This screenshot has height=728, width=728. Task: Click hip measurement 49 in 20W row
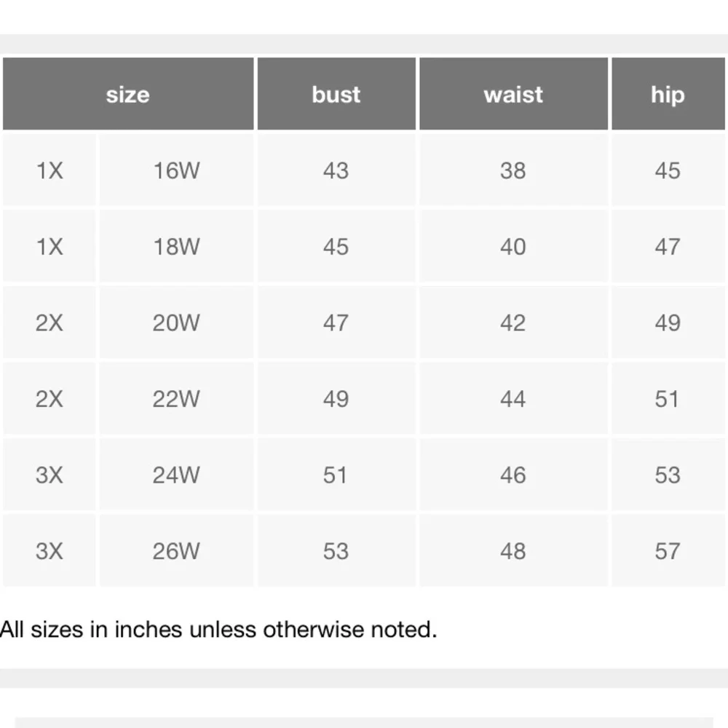667,323
